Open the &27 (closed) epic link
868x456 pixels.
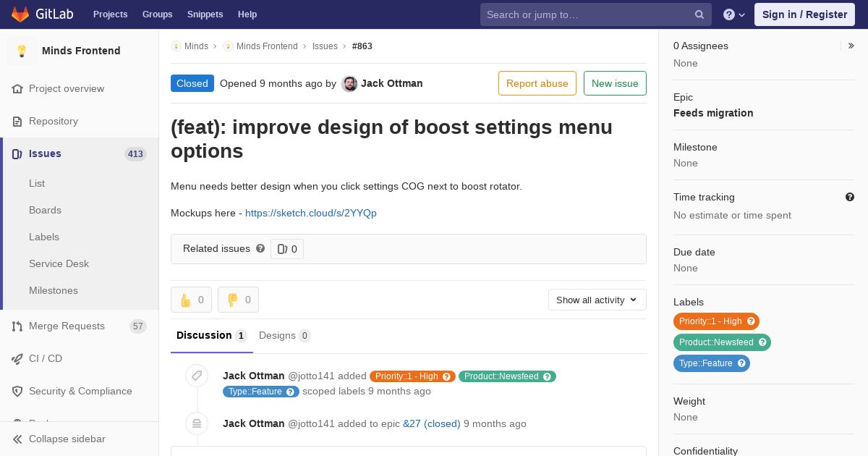pos(432,423)
